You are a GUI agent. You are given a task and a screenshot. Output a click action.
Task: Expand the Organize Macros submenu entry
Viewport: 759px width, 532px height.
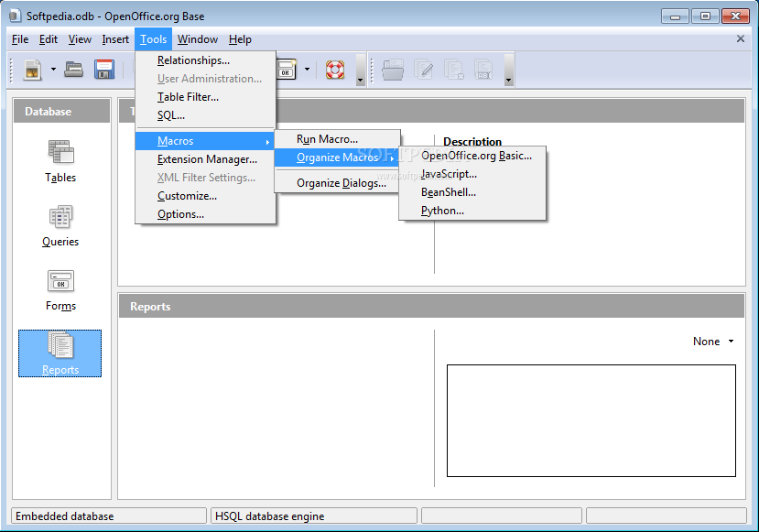pyautogui.click(x=338, y=157)
